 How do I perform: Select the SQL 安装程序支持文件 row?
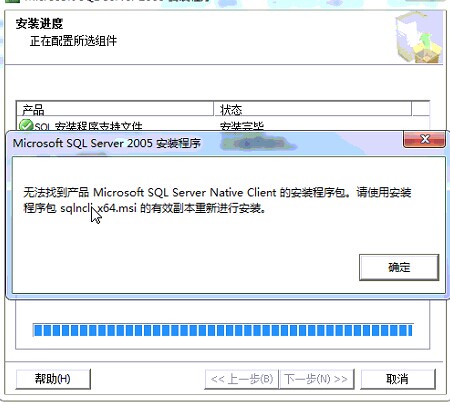tap(223, 125)
